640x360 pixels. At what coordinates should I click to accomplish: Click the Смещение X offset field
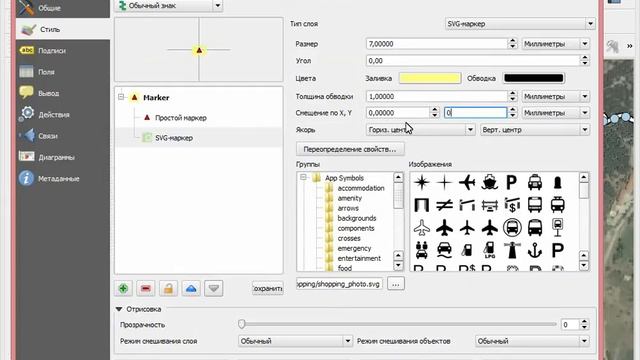(398, 113)
